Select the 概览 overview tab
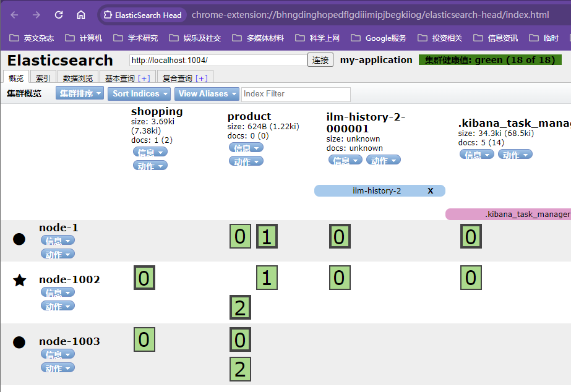This screenshot has width=571, height=392. 16,78
